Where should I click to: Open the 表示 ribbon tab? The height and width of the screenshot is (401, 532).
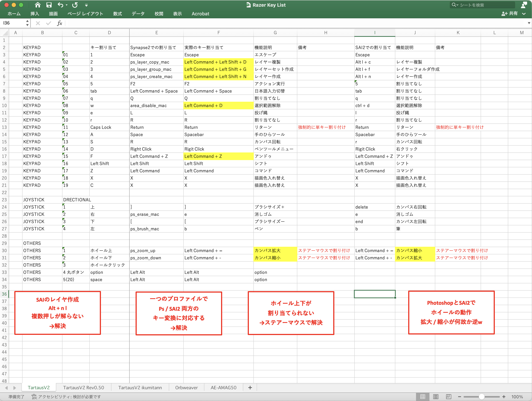(177, 14)
